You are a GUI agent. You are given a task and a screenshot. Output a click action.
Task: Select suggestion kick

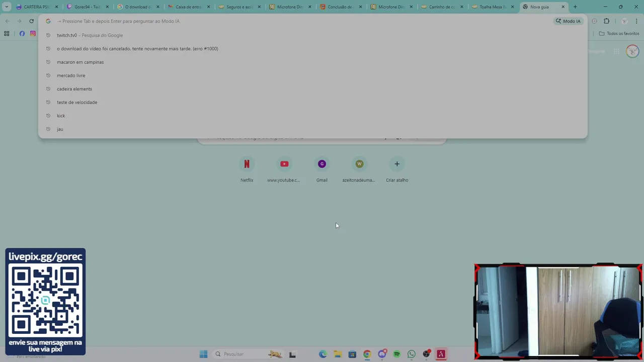pos(312,116)
